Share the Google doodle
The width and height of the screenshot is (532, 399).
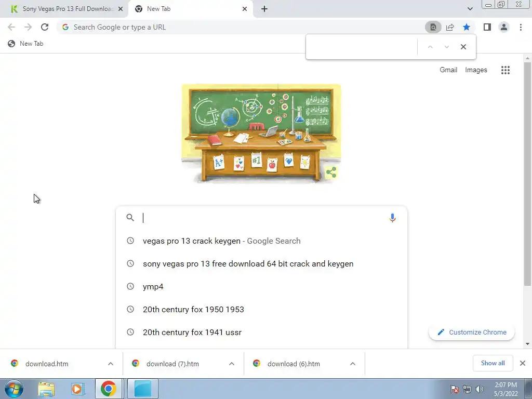click(331, 172)
